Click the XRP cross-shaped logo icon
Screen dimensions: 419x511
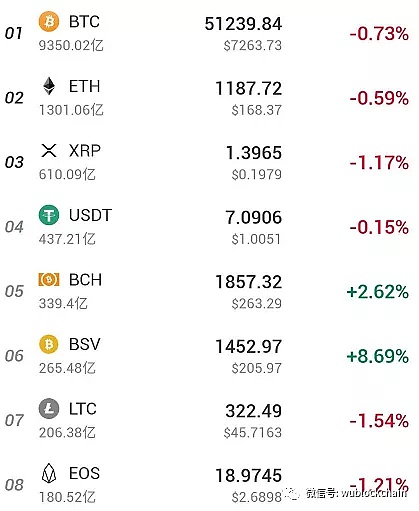tap(49, 150)
